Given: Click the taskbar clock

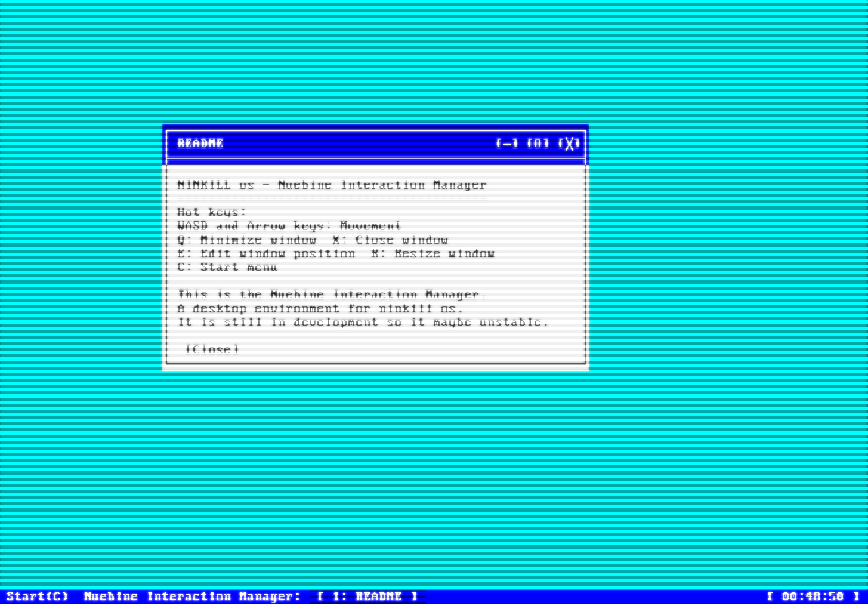Looking at the screenshot, I should pos(813,596).
